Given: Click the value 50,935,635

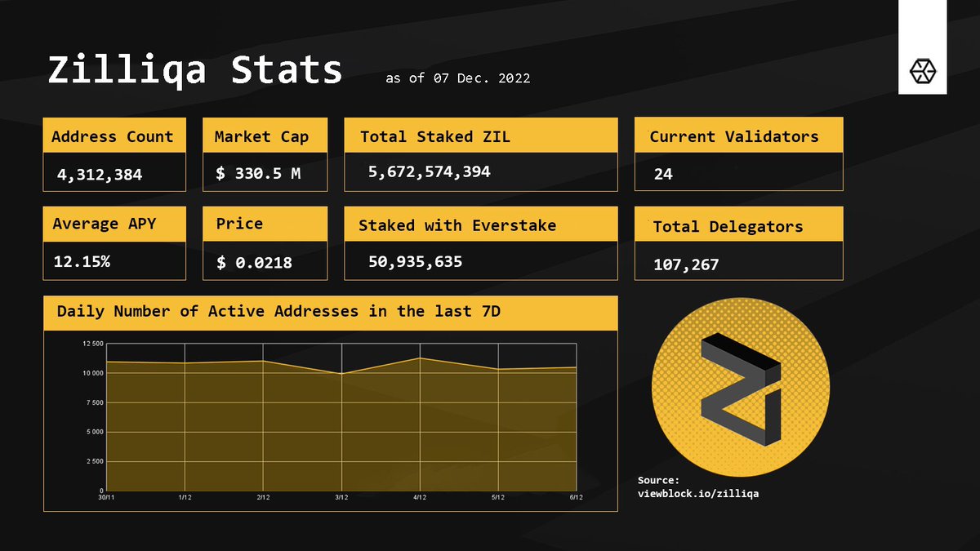Looking at the screenshot, I should coord(416,261).
